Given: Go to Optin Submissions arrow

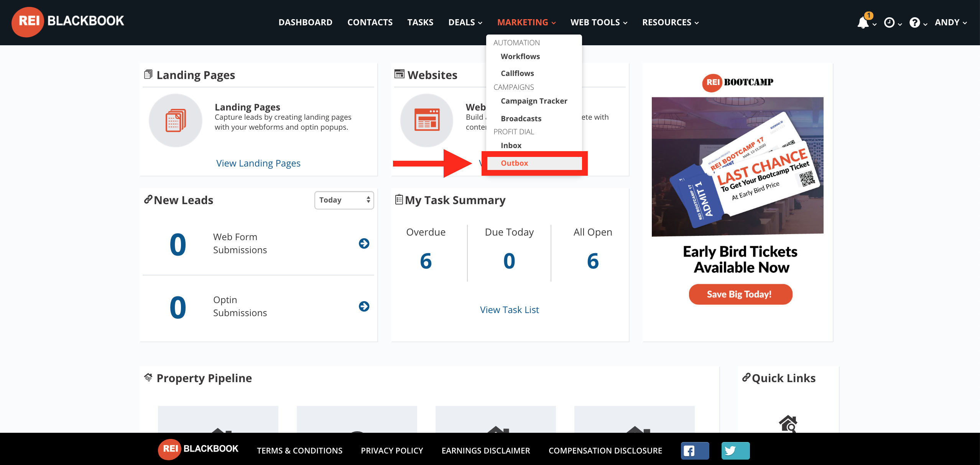Looking at the screenshot, I should (x=364, y=306).
